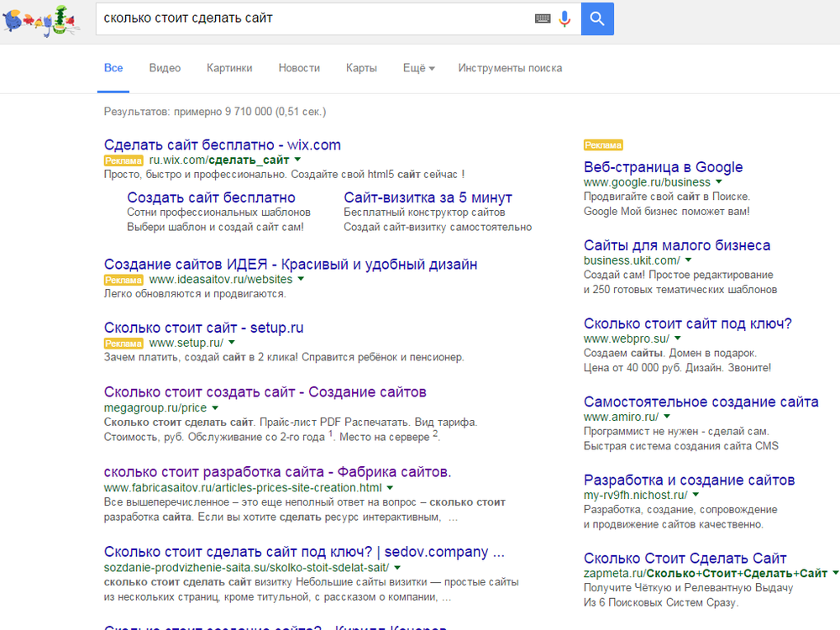Open Сколько Стоит Сделать Сайт zapmeta ad
The width and height of the screenshot is (840, 630).
(x=685, y=559)
